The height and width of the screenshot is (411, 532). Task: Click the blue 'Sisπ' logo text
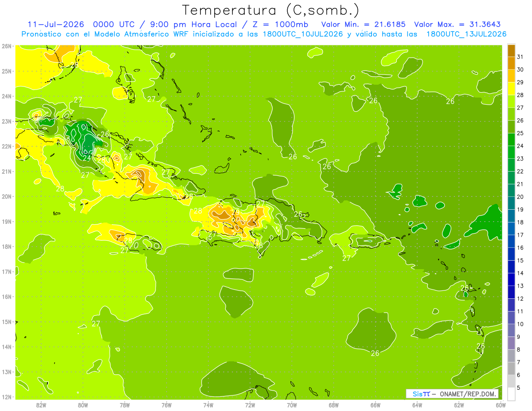[x=421, y=394]
